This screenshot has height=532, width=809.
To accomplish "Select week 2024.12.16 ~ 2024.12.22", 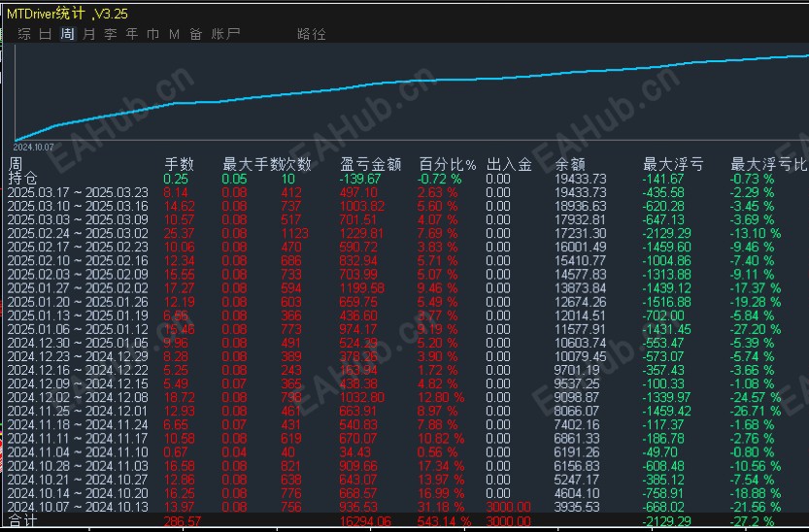I will [x=78, y=370].
